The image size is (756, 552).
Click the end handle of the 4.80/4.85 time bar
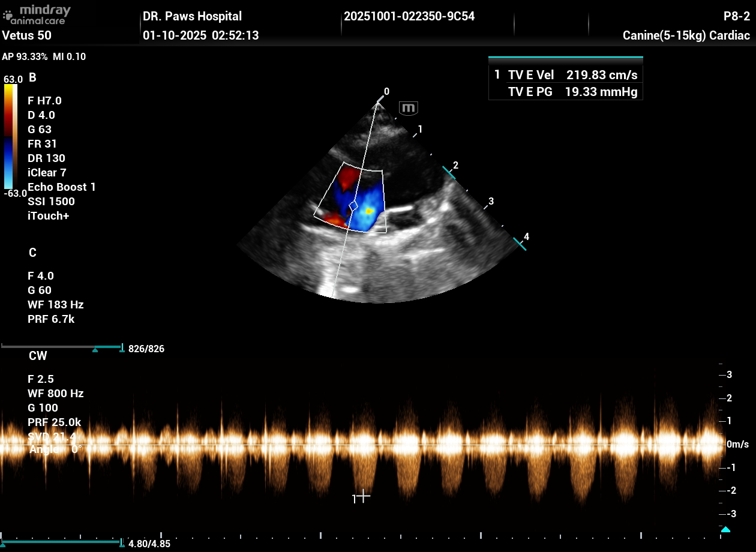[122, 542]
